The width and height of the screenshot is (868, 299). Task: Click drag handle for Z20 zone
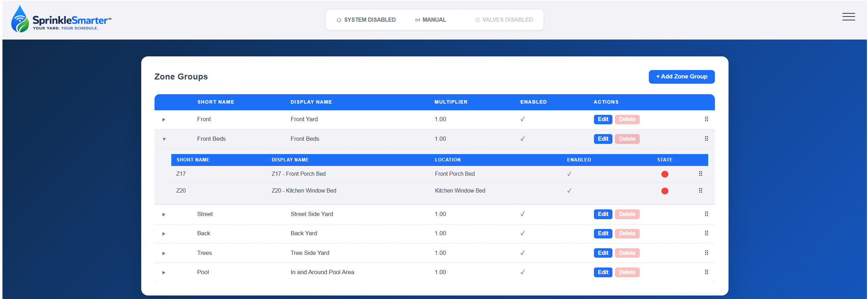pyautogui.click(x=700, y=190)
